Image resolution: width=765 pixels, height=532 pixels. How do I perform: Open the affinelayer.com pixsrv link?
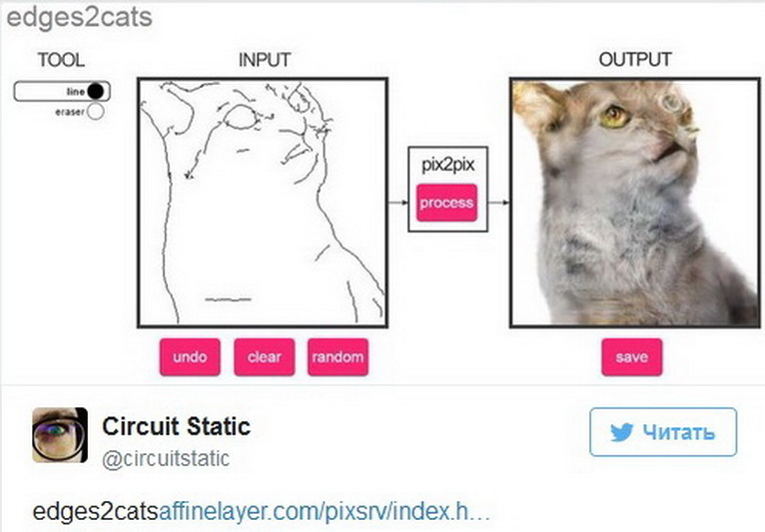pos(325,513)
